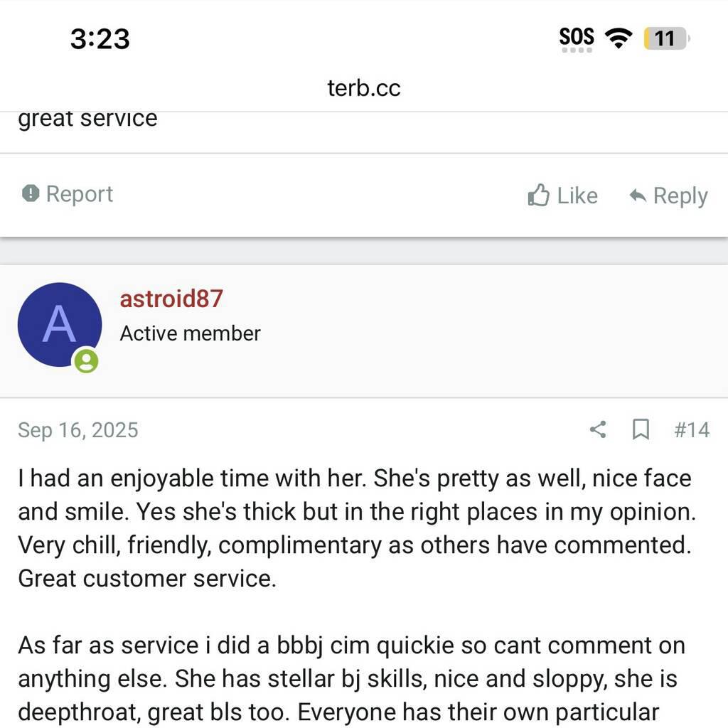Tap the SOS indicator in the status bar
Viewport: 728px width, 728px height.
pos(576,38)
